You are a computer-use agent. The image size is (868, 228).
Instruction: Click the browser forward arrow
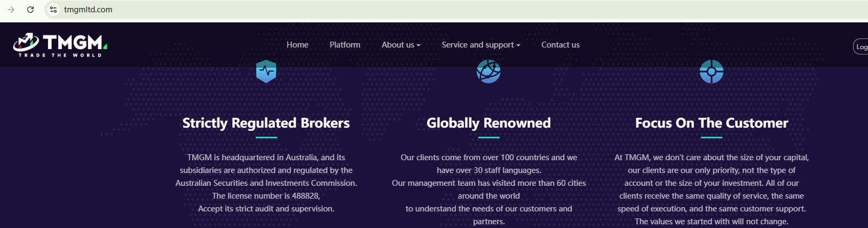click(11, 10)
